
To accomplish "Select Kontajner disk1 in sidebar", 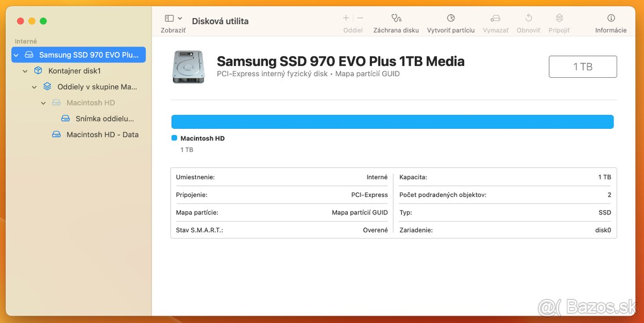I will pos(75,71).
